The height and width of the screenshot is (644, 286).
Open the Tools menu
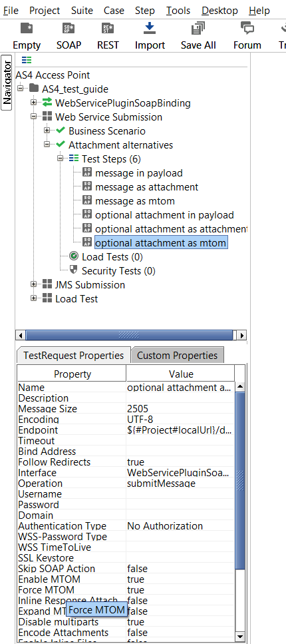(178, 10)
